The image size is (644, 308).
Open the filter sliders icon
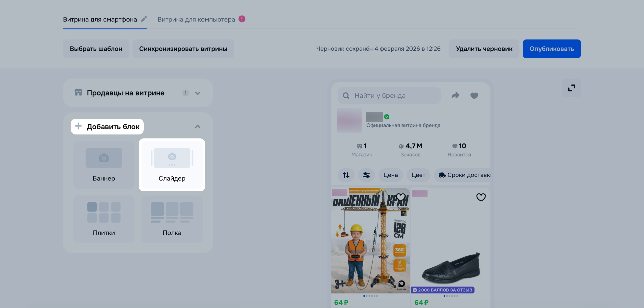[366, 175]
